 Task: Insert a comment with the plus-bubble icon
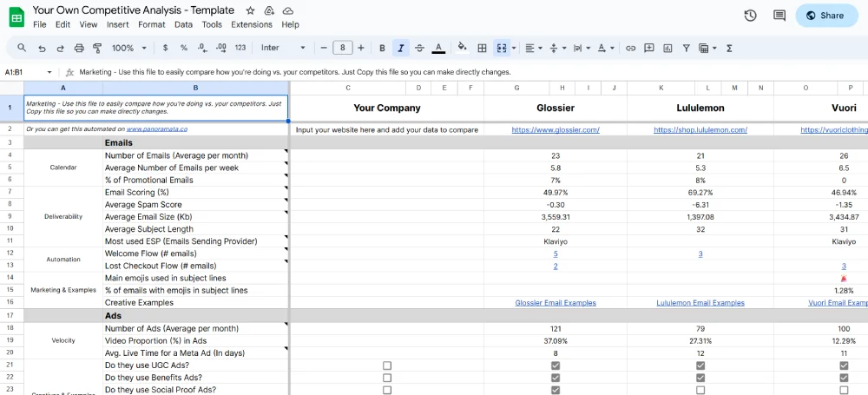tap(649, 49)
